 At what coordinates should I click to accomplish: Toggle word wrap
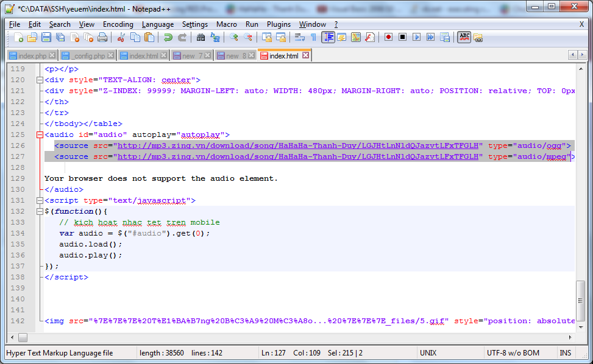pos(299,37)
